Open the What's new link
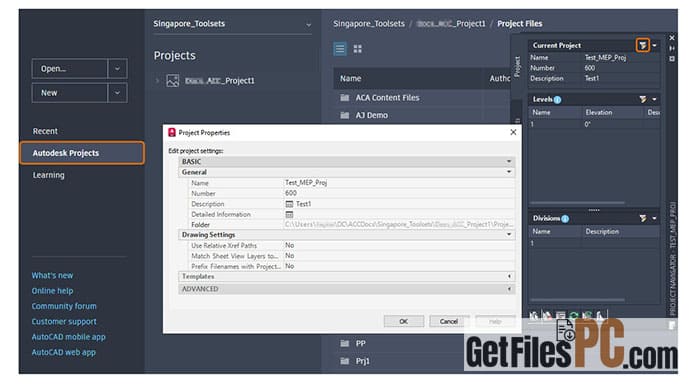 [52, 275]
